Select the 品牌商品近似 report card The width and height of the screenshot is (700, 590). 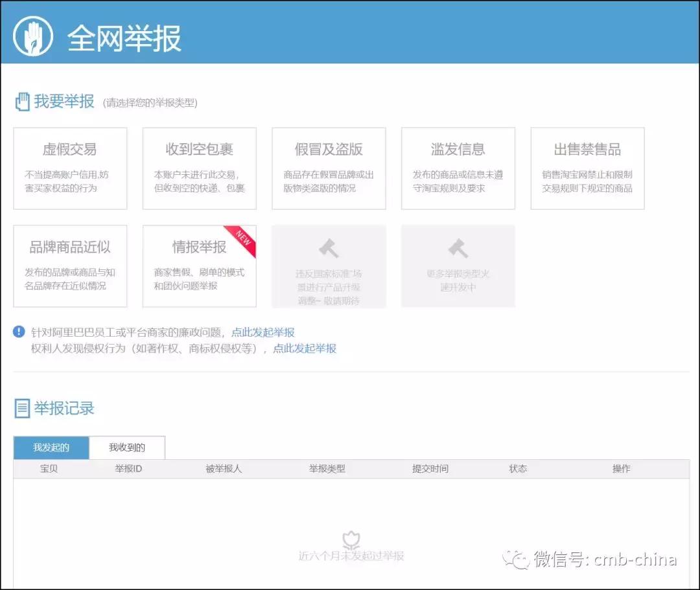pyautogui.click(x=70, y=266)
